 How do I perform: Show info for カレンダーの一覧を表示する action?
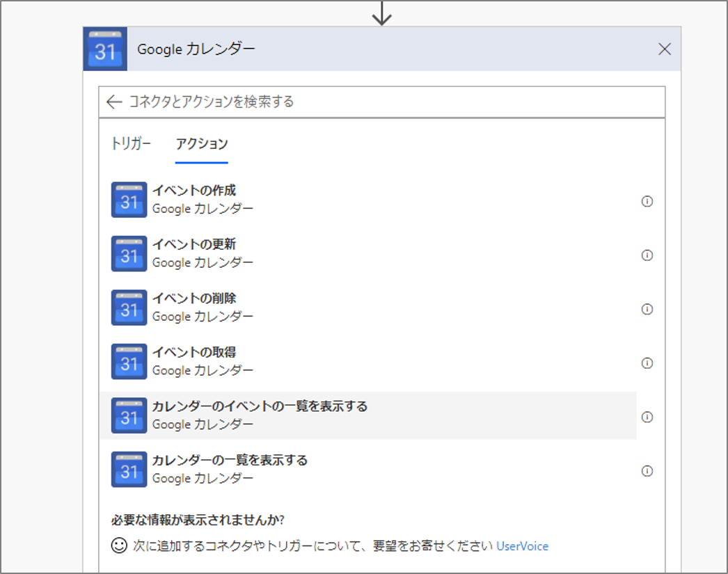tap(647, 471)
